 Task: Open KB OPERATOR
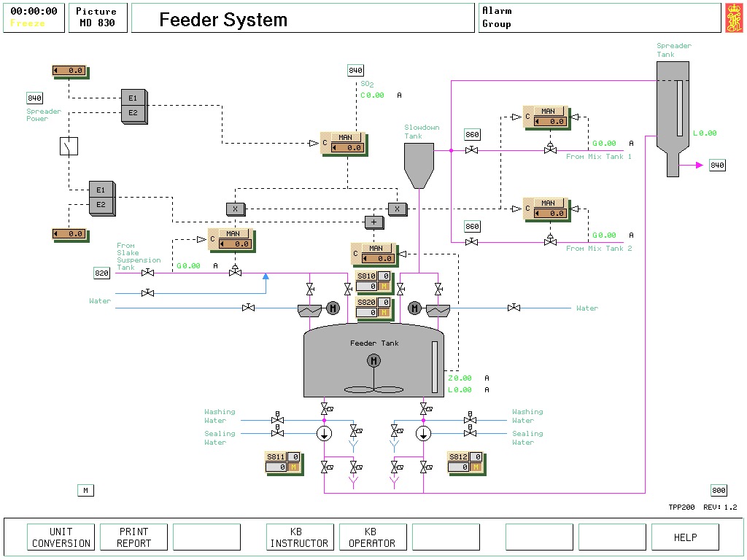(373, 537)
